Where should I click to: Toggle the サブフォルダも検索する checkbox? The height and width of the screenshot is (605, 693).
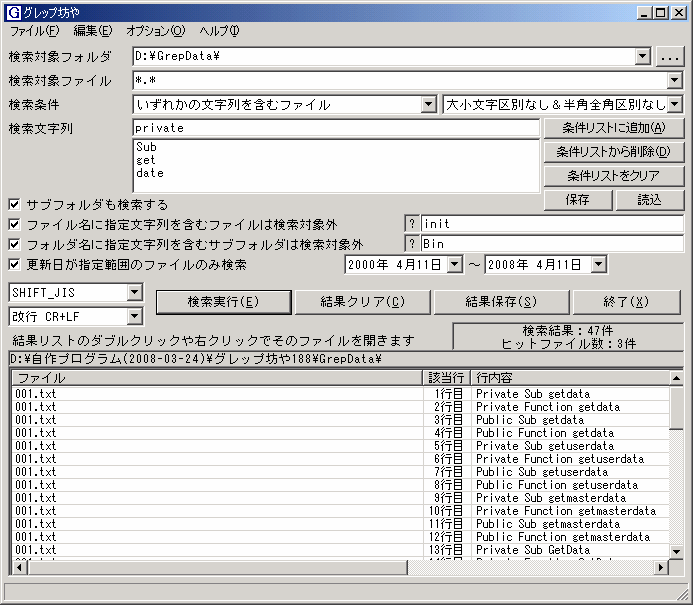pyautogui.click(x=14, y=204)
